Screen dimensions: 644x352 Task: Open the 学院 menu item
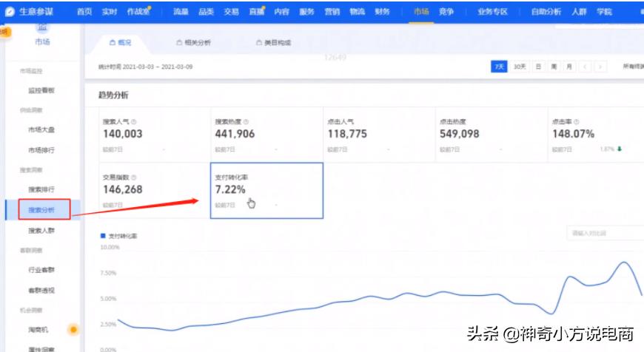(605, 12)
